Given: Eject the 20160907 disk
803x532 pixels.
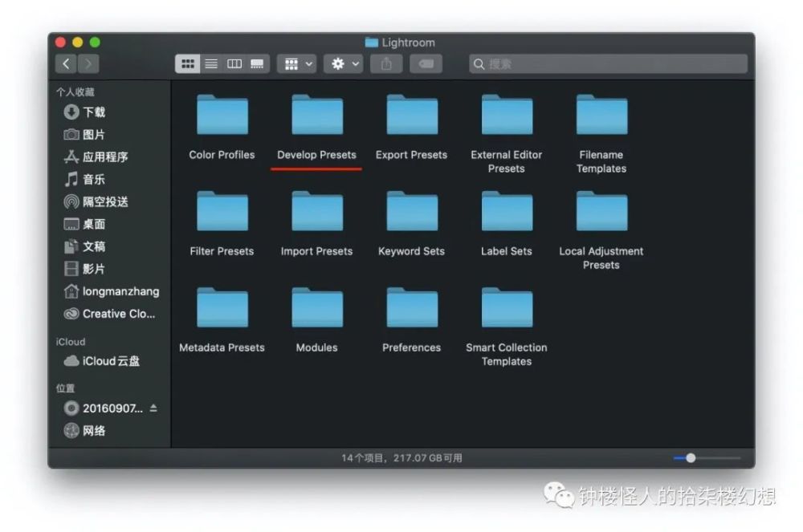Looking at the screenshot, I should point(153,408).
